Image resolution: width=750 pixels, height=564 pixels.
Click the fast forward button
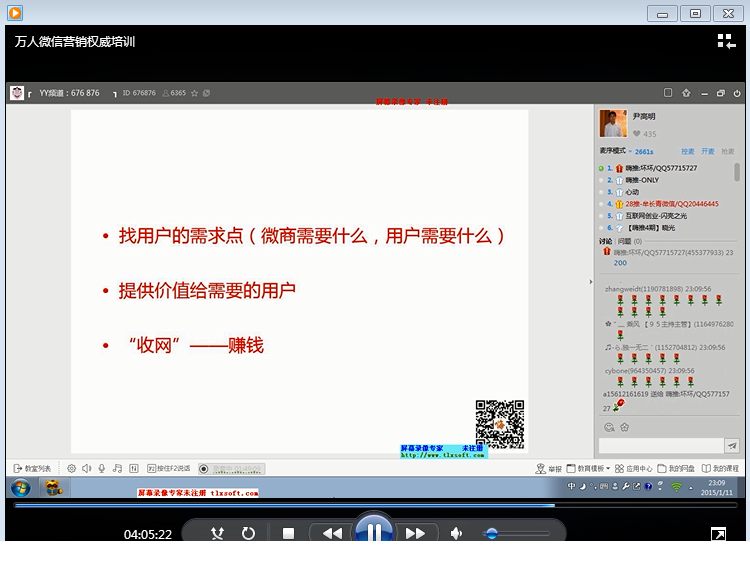point(415,533)
